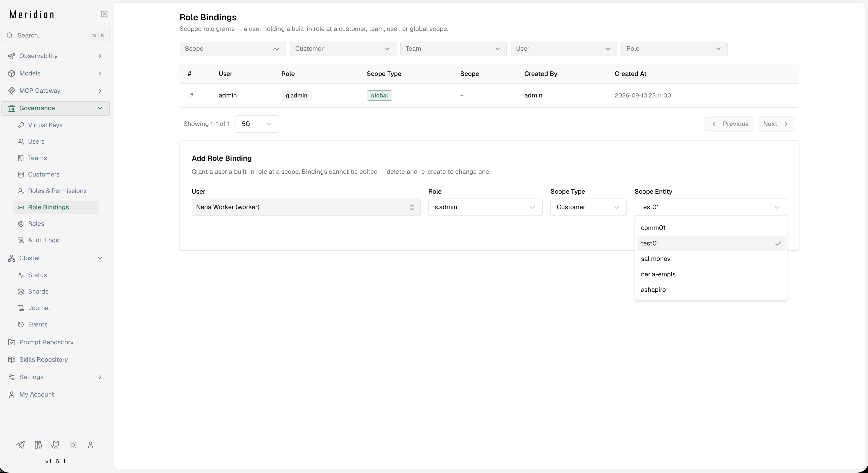The height and width of the screenshot is (473, 868).
Task: Open the s.admin Role dropdown
Action: 485,207
